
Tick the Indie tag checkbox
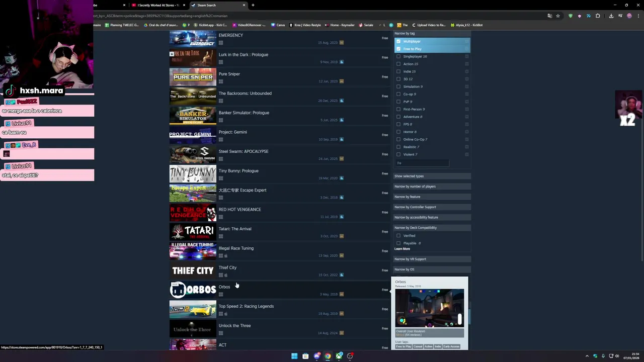click(398, 71)
